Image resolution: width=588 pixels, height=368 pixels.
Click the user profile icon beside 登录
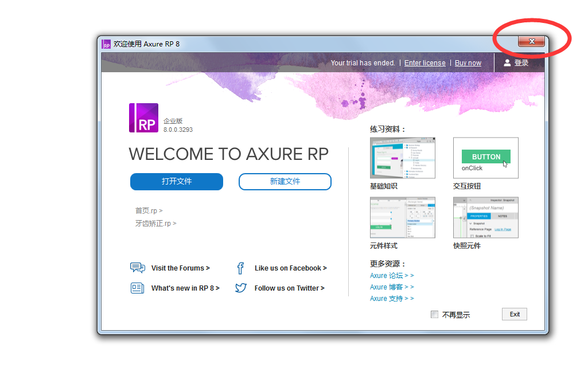(507, 63)
